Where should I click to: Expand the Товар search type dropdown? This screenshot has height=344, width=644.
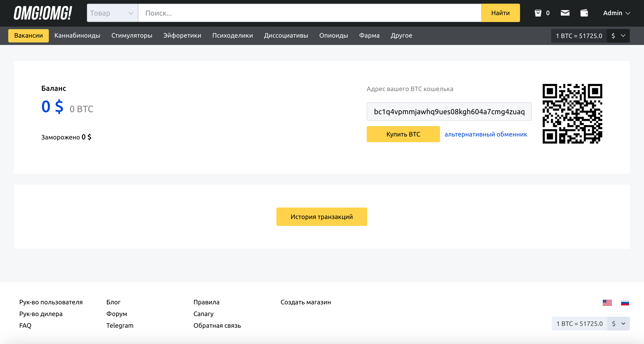click(x=112, y=13)
